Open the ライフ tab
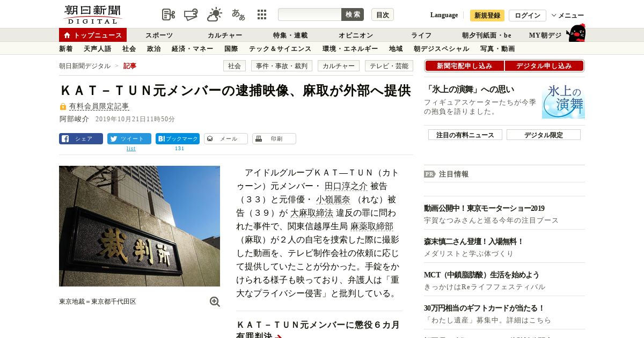This screenshot has width=644, height=338. click(x=421, y=35)
